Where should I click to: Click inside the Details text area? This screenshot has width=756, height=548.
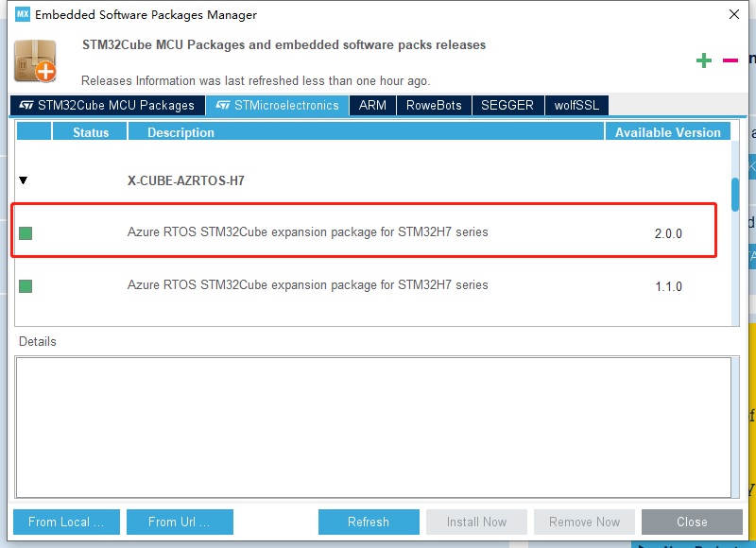(x=373, y=427)
